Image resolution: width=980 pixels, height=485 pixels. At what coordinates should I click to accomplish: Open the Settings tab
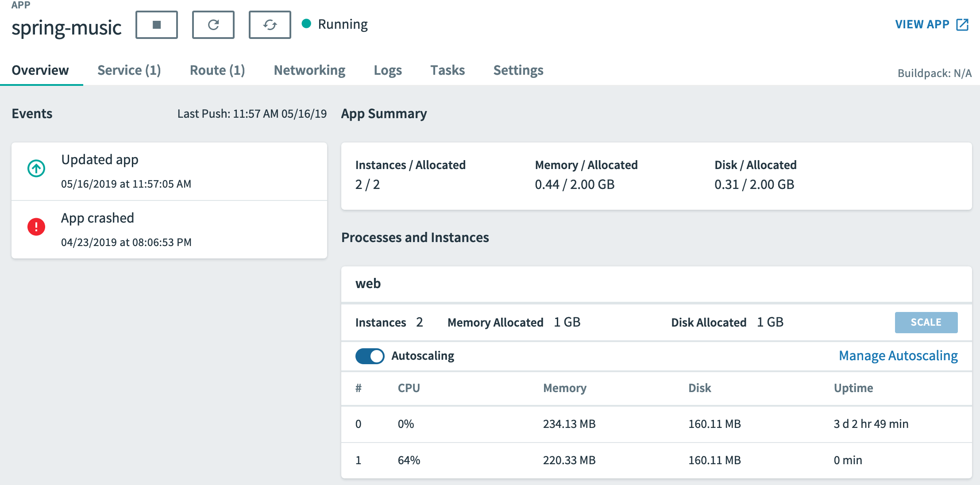pos(518,70)
